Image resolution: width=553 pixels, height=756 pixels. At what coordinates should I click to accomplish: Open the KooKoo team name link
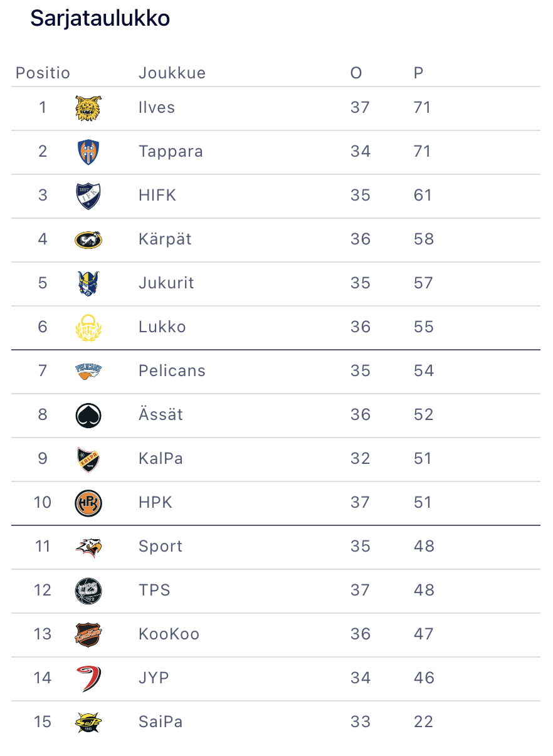(169, 634)
